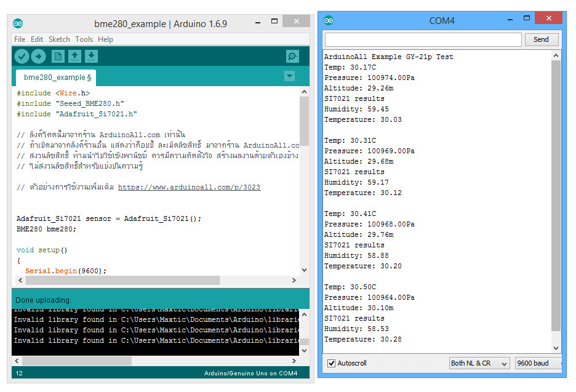Click 'Humidity: 58.53' output line
576x392 pixels.
[356, 329]
